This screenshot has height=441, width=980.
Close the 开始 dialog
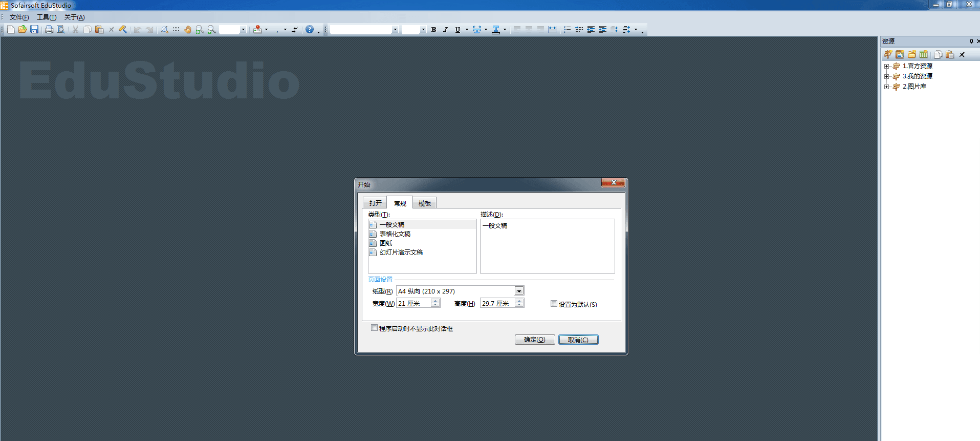[613, 183]
